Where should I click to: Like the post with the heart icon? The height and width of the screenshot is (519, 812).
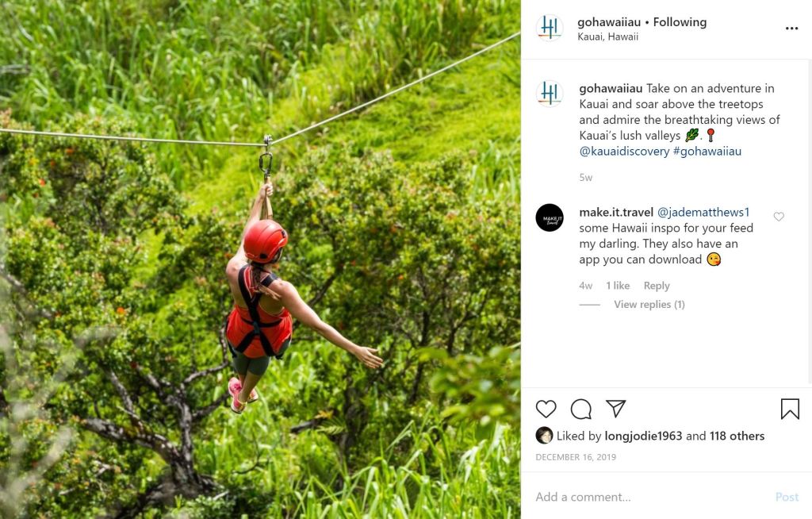point(546,409)
